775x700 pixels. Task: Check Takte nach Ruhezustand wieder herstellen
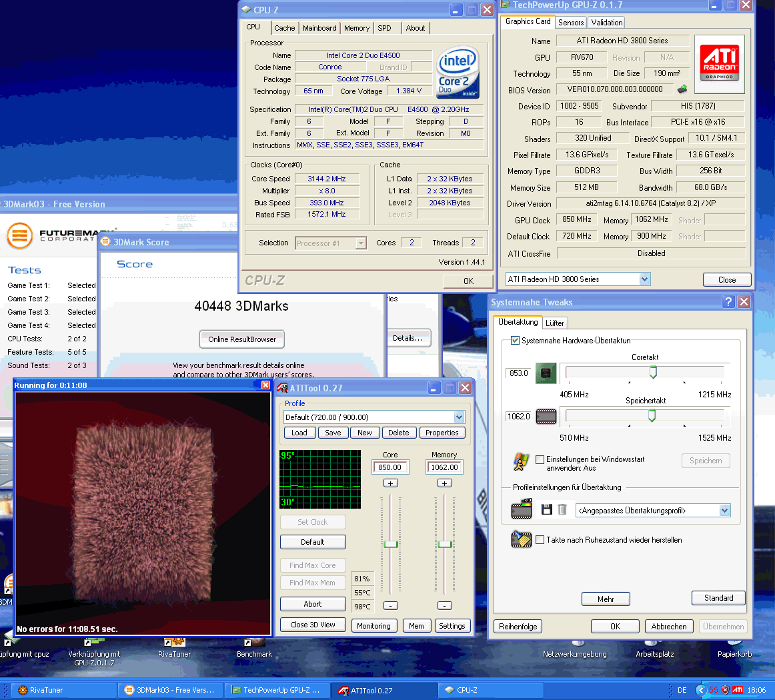(540, 540)
